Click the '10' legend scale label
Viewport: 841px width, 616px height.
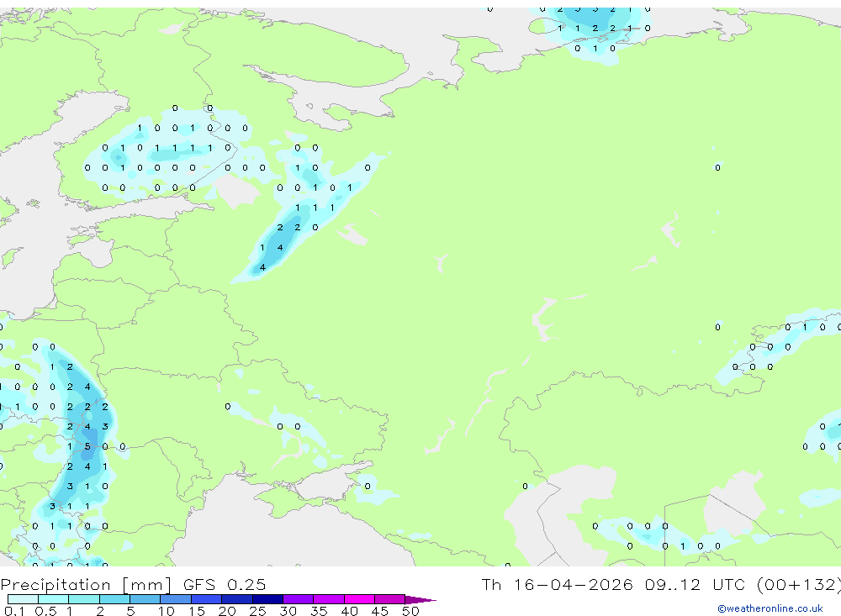166,611
